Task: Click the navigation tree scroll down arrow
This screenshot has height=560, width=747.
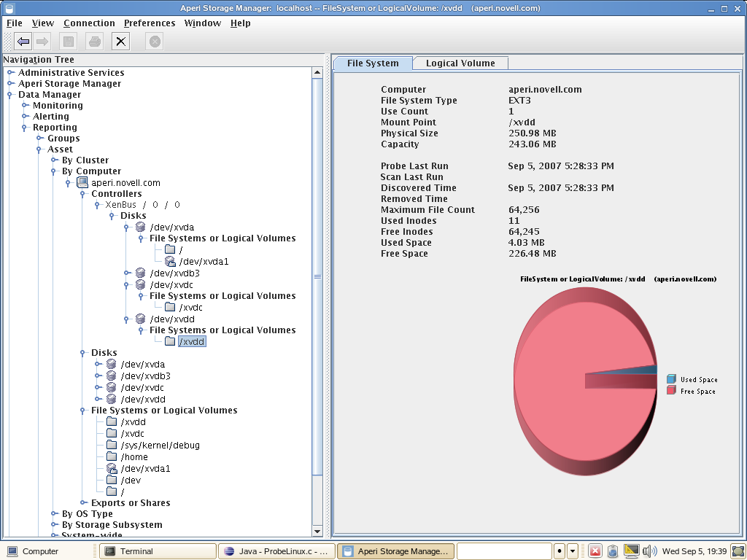Action: [317, 531]
